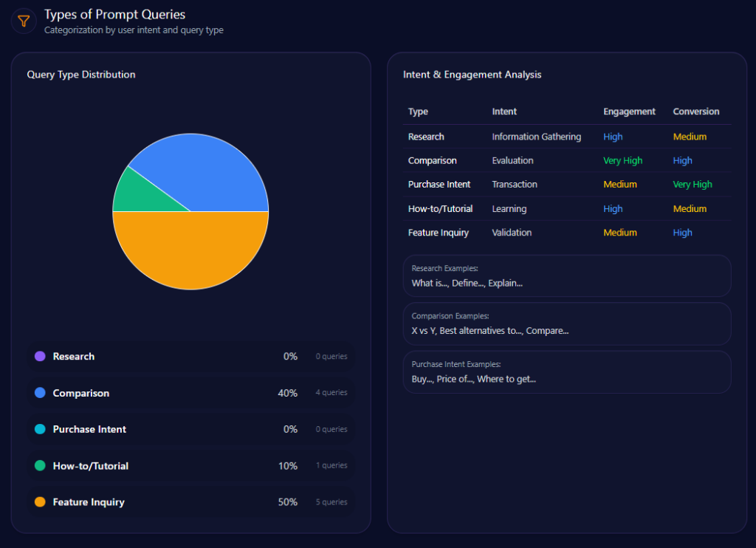
Task: Open the Purchase Intent Examples card
Action: pyautogui.click(x=566, y=372)
